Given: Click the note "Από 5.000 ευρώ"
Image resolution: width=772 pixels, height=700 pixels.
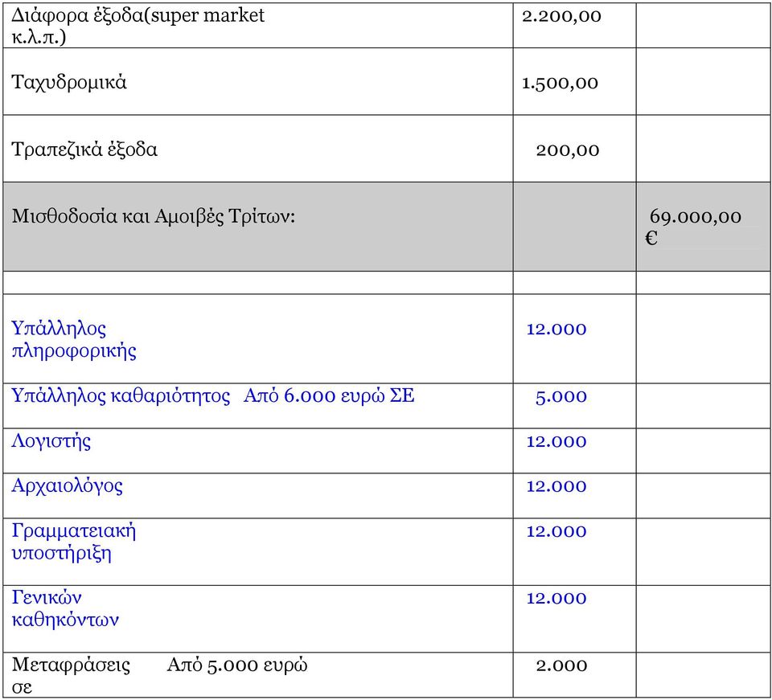Looking at the screenshot, I should pos(237,665).
